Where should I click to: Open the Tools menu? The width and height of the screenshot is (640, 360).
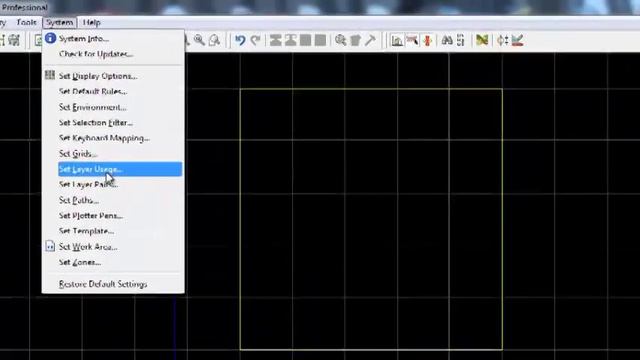[27, 22]
